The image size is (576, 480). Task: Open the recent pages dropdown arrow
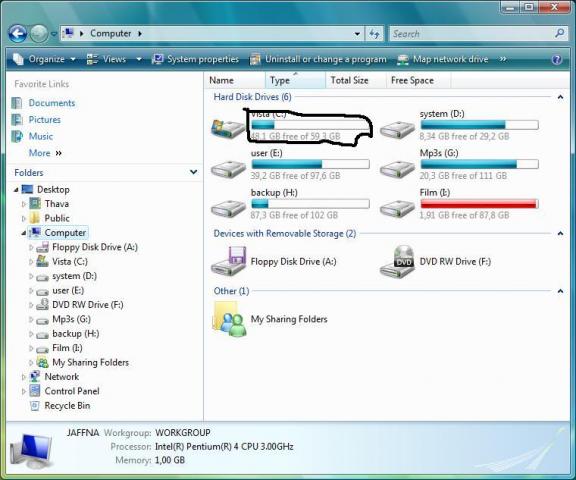(x=54, y=34)
